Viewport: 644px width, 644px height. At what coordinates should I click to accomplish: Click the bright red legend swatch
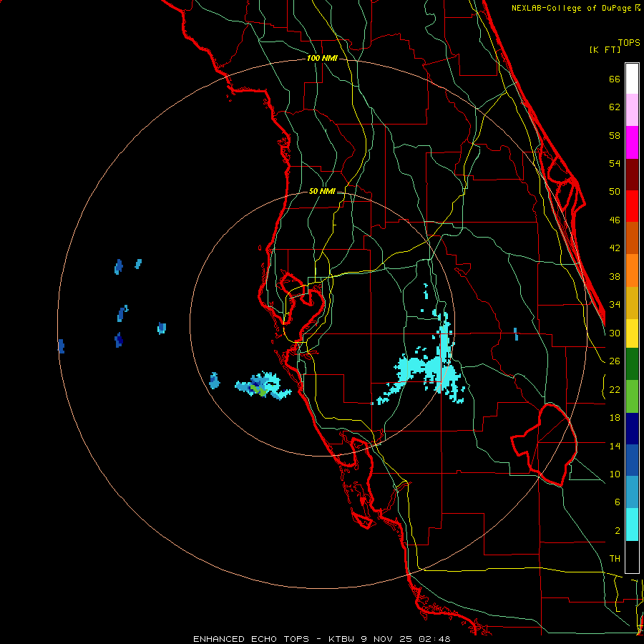[632, 206]
